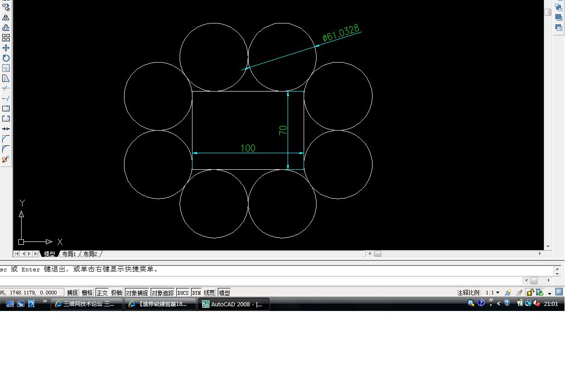Viewport: 588px width, 368px height.
Task: Select the Chamfer tool
Action: (x=6, y=139)
